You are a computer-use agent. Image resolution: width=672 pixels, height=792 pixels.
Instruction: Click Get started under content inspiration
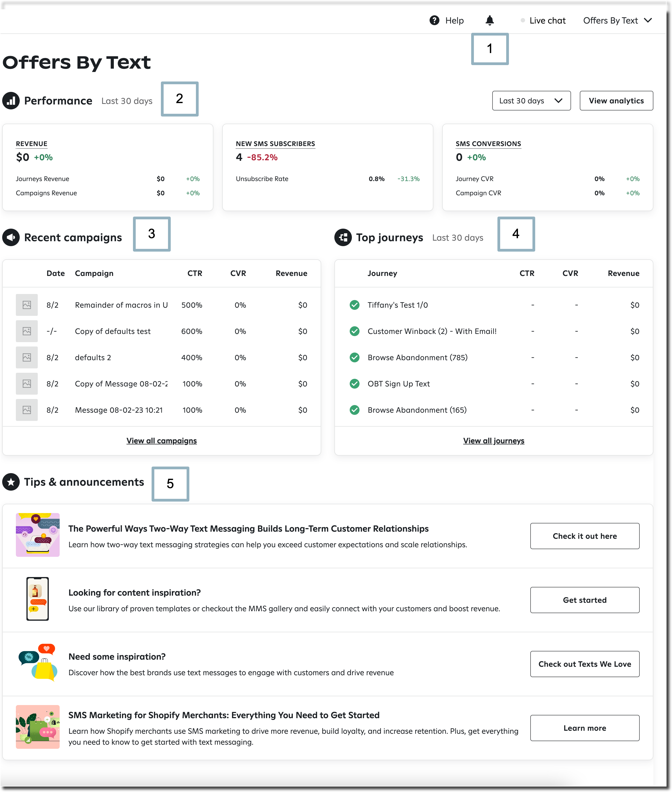(x=584, y=600)
